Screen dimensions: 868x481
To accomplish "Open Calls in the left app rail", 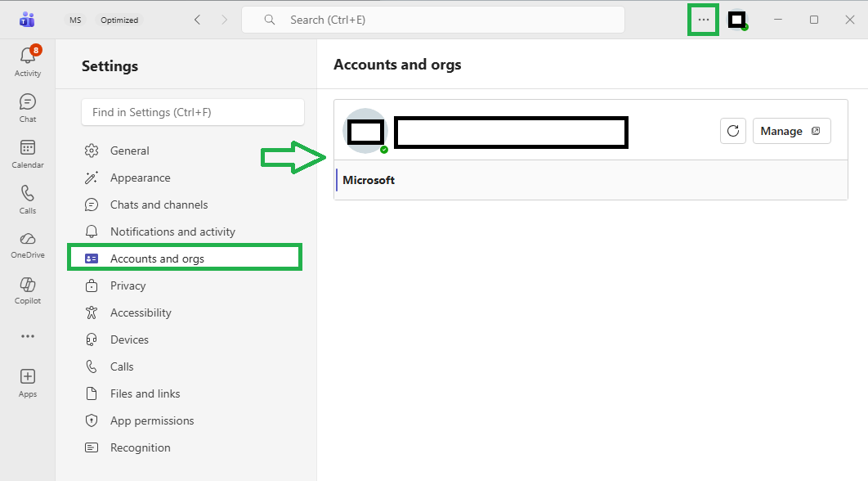I will coord(28,200).
